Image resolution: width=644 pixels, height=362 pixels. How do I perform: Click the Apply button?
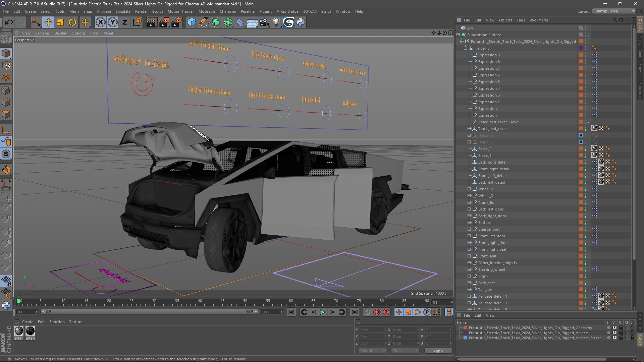[x=438, y=351]
